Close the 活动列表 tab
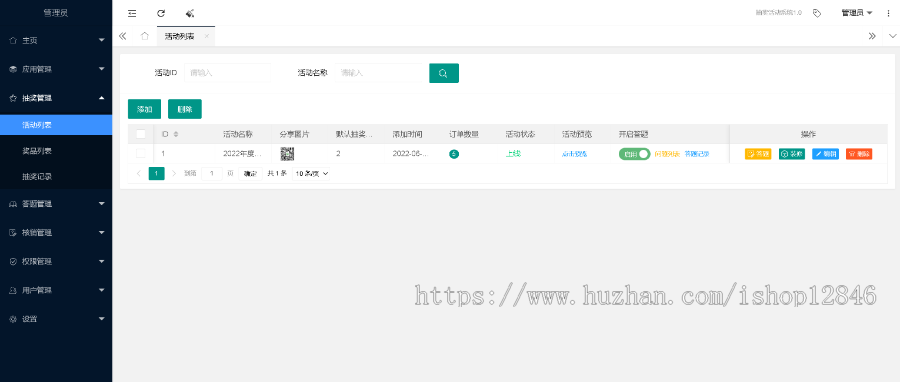This screenshot has height=382, width=900. pyautogui.click(x=206, y=36)
